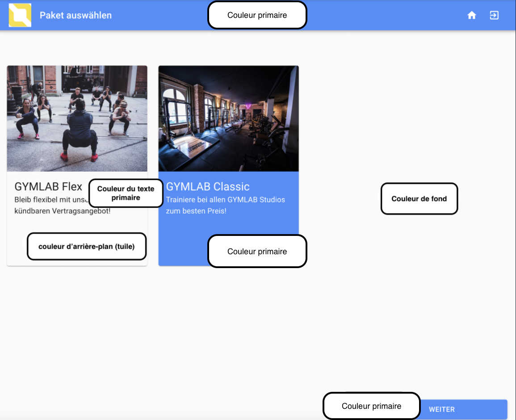
Task: Click the yellow GYMLAB logo
Action: [x=20, y=15]
